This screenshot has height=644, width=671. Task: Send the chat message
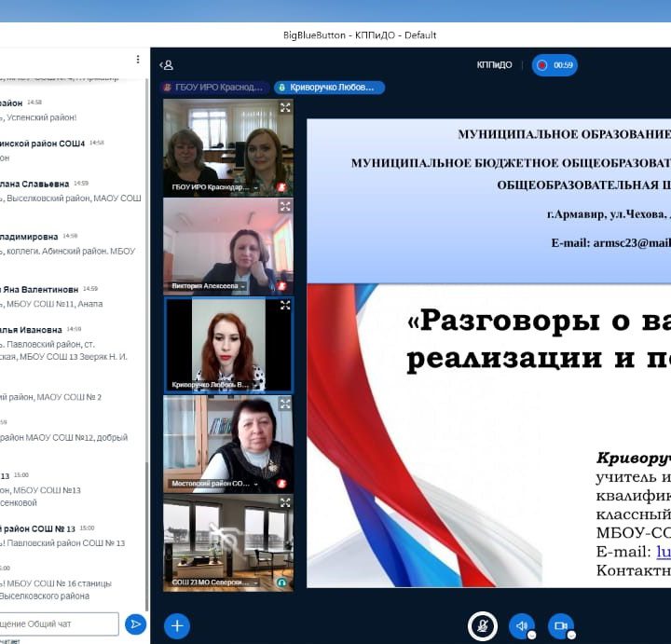coord(136,623)
